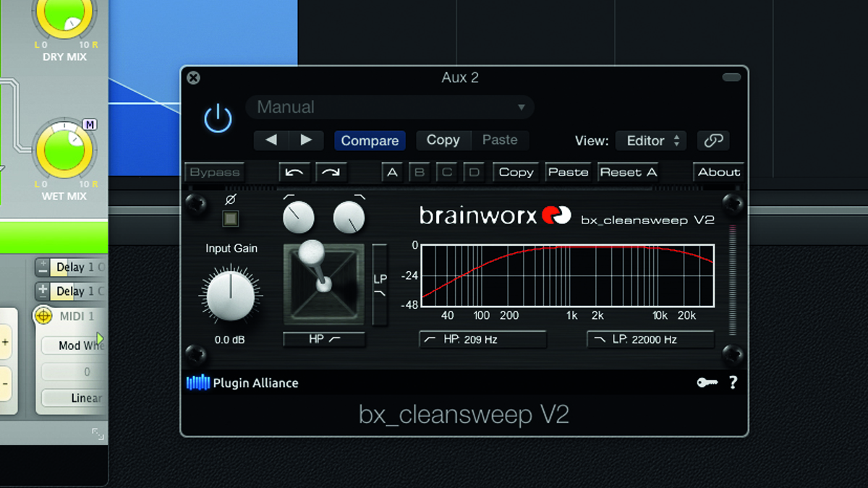
Task: Collapse the first Delay 1 row with minus
Action: [x=43, y=267]
